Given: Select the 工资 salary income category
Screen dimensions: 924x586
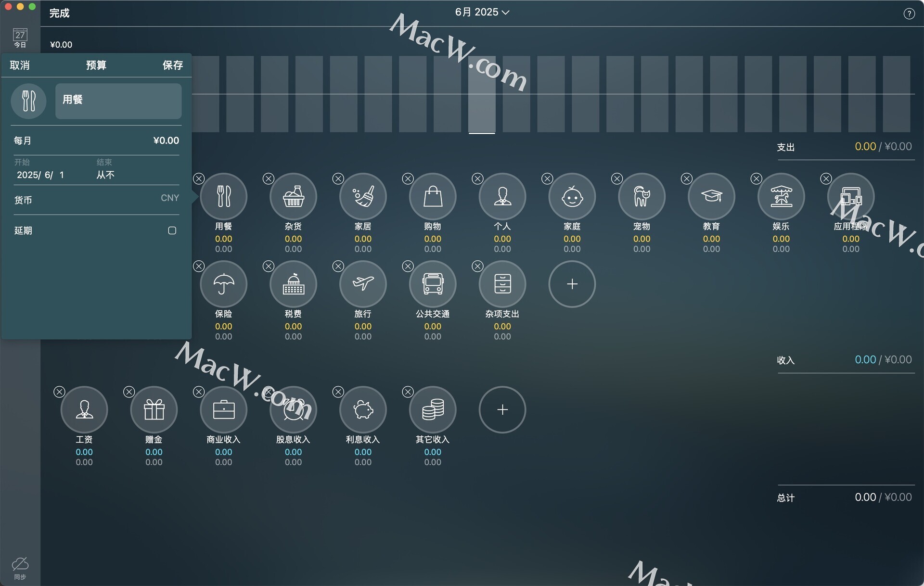Looking at the screenshot, I should 84,409.
